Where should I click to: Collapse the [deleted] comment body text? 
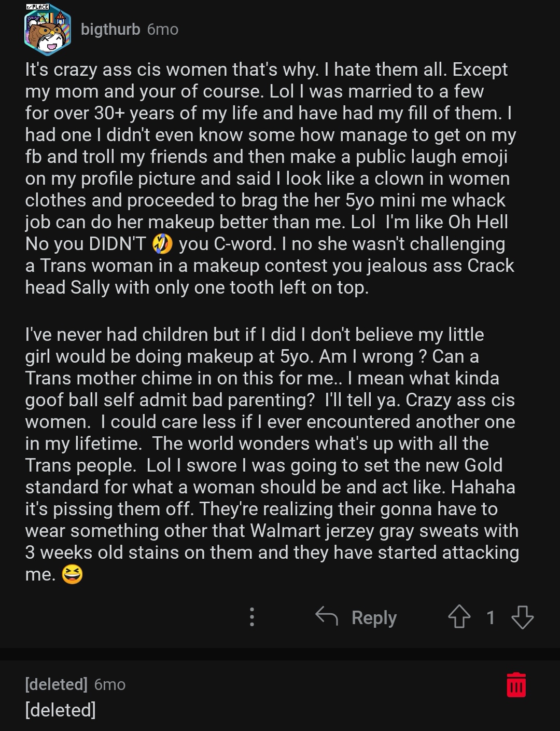tap(60, 710)
